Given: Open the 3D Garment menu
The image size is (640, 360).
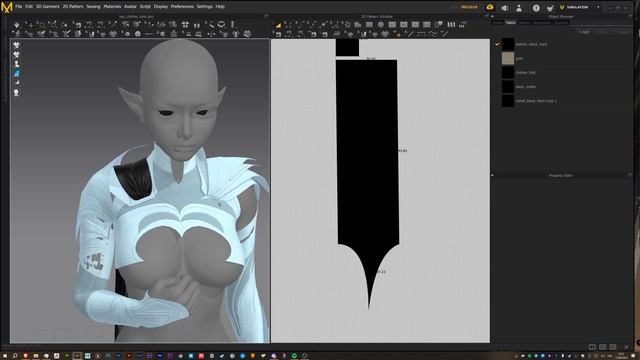Looking at the screenshot, I should point(47,7).
